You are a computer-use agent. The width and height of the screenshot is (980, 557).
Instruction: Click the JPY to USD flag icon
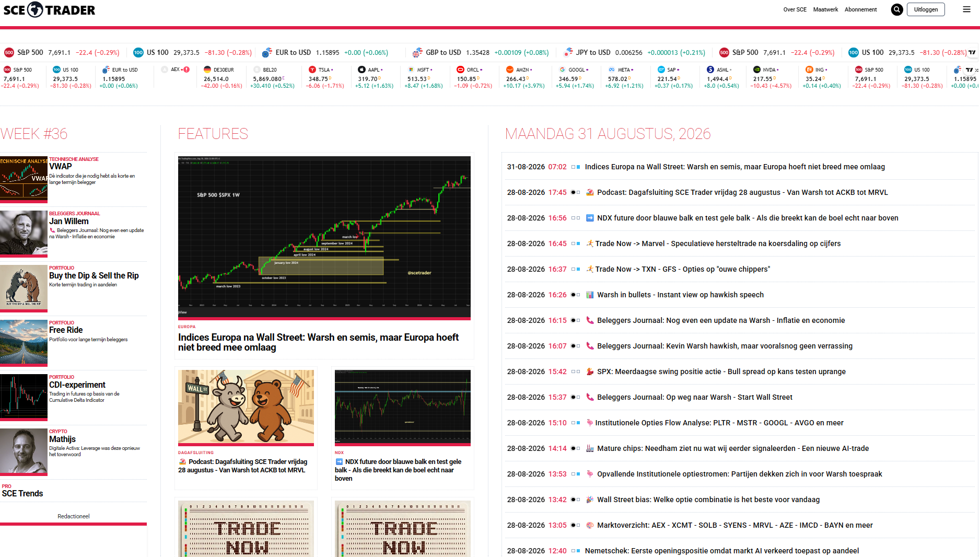pyautogui.click(x=568, y=52)
